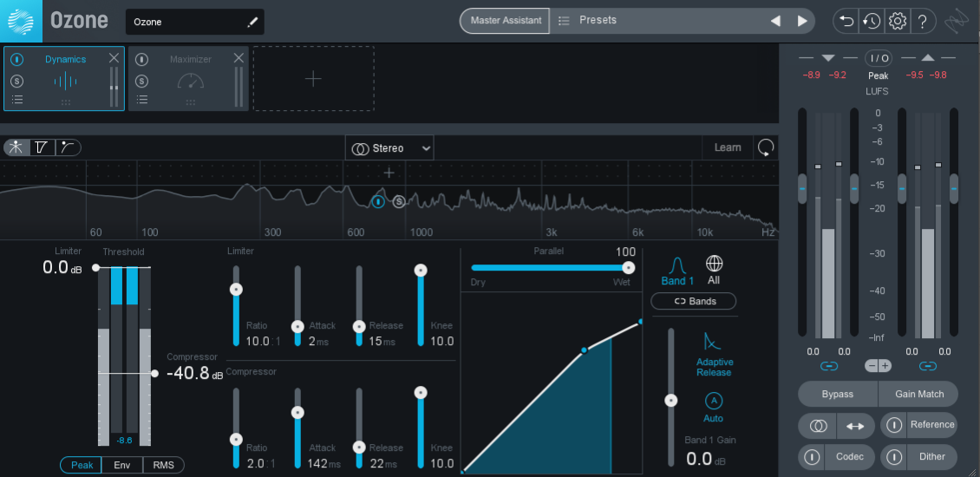This screenshot has height=477, width=980.
Task: Select Peak detection mode
Action: pyautogui.click(x=82, y=465)
